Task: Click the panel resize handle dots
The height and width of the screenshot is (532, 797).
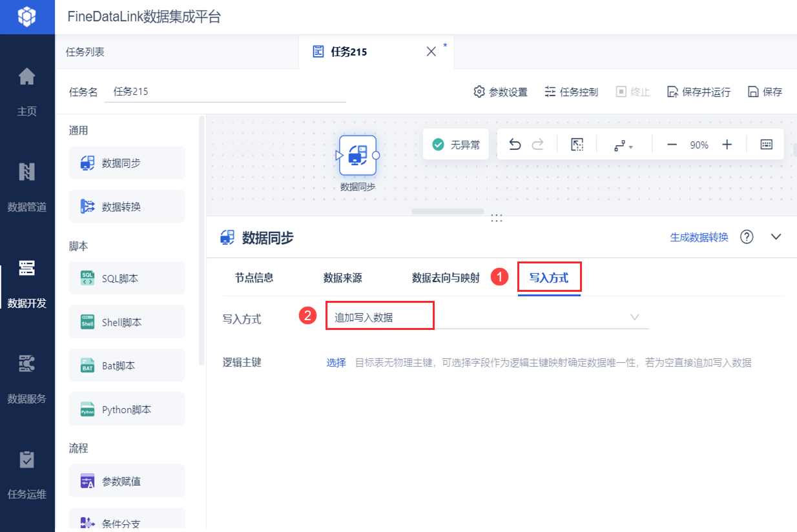Action: (497, 218)
